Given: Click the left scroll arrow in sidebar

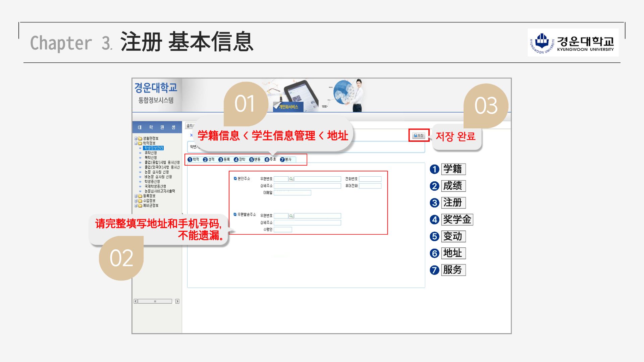Looking at the screenshot, I should [136, 301].
